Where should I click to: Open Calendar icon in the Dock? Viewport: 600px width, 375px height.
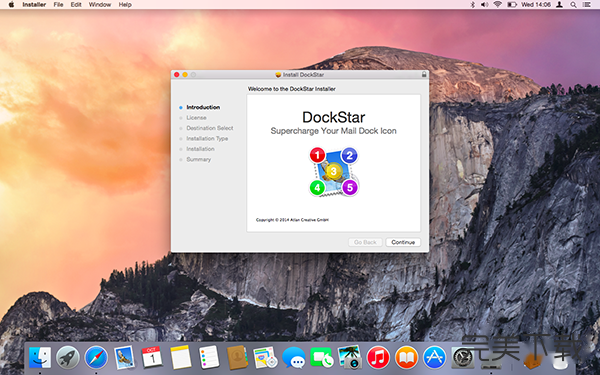tap(152, 357)
